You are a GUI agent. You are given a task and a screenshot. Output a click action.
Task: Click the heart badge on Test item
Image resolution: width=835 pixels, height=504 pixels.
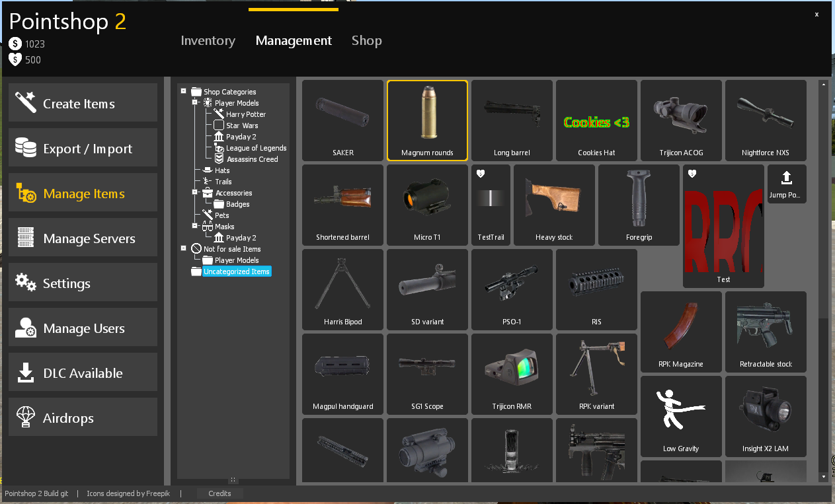pos(692,174)
